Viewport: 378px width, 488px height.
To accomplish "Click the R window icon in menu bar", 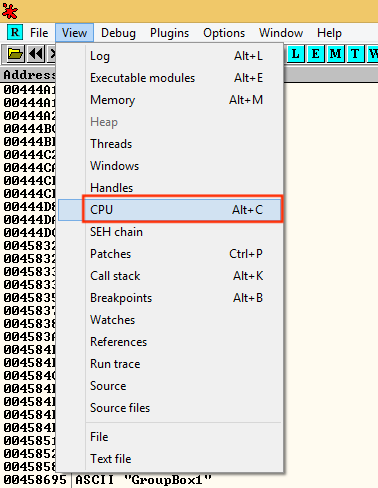I will tap(15, 33).
